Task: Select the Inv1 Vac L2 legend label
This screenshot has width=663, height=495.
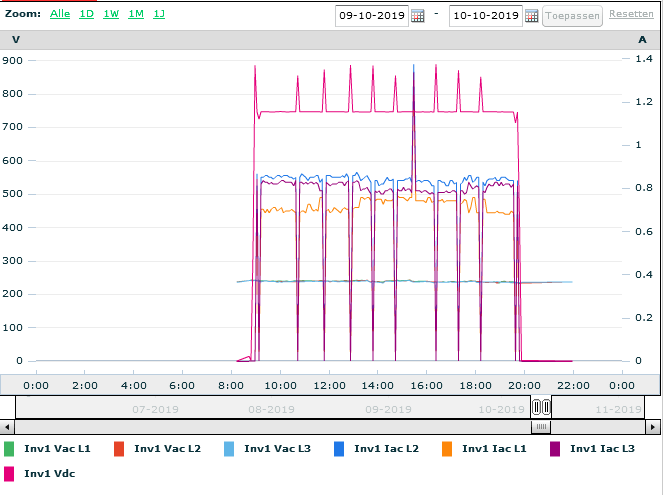Action: click(x=167, y=449)
